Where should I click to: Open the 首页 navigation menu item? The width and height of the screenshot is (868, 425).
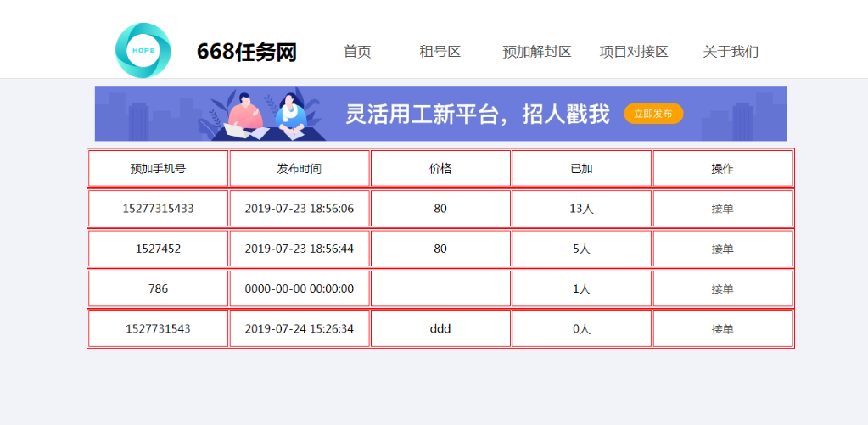pyautogui.click(x=357, y=52)
